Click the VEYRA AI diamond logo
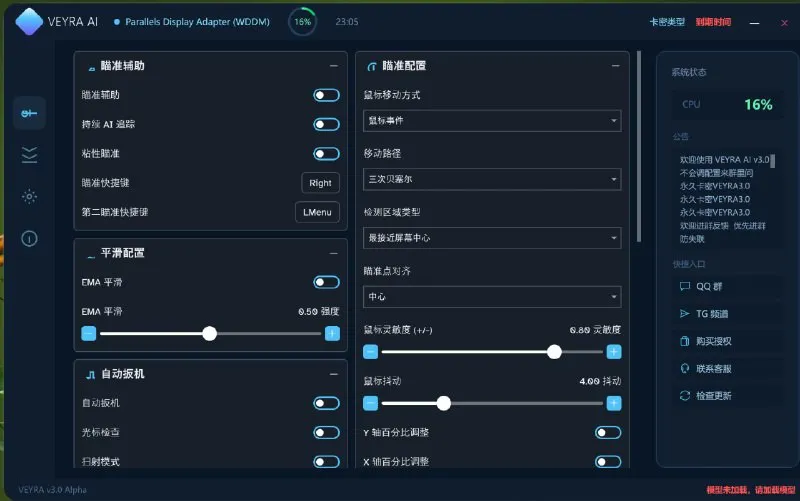Viewport: 800px width, 501px height. coord(29,21)
